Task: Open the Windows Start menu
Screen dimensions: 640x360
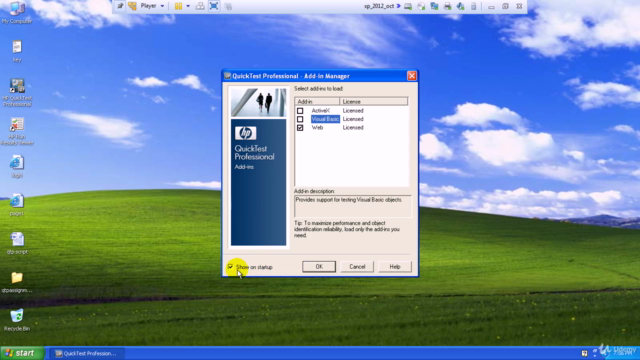Action: coord(22,353)
